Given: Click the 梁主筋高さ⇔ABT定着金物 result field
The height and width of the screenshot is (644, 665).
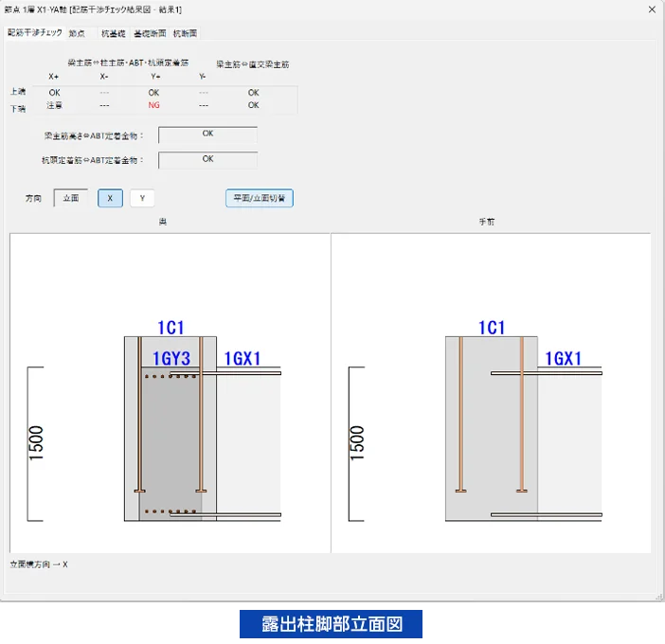Looking at the screenshot, I should coord(207,135).
